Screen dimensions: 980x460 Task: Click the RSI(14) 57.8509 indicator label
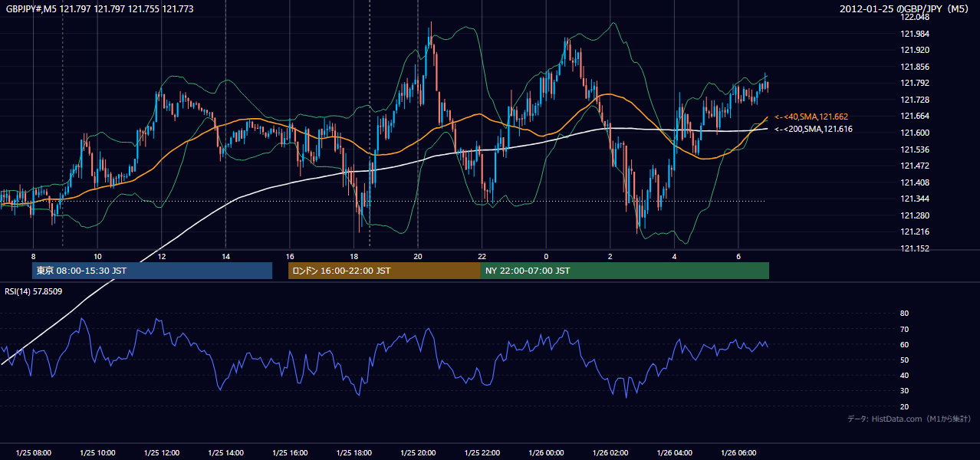coord(34,291)
